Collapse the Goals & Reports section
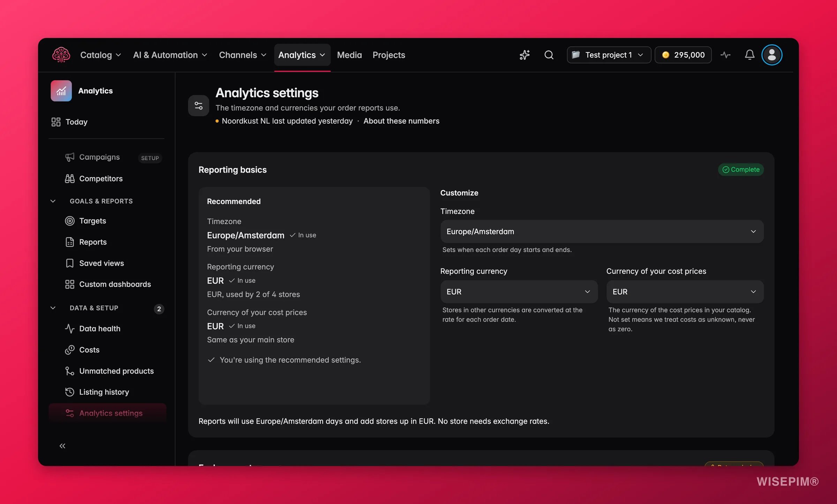 click(x=53, y=201)
